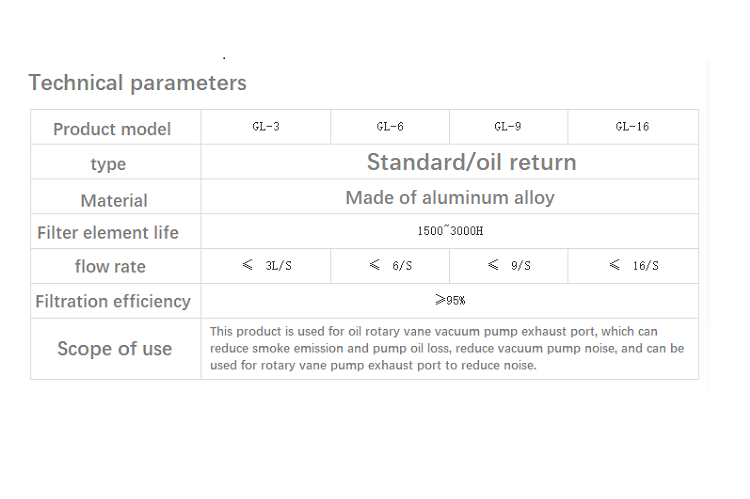
Task: Click the Material row label
Action: click(x=114, y=200)
